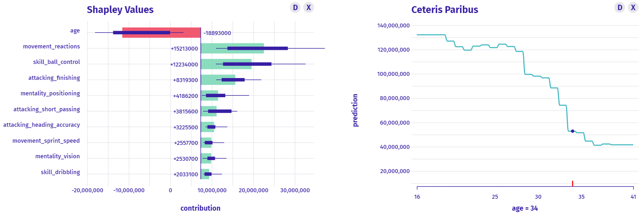Click the mentality_positioning bar
Image resolution: width=644 pixels, height=215 pixels.
(x=209, y=96)
